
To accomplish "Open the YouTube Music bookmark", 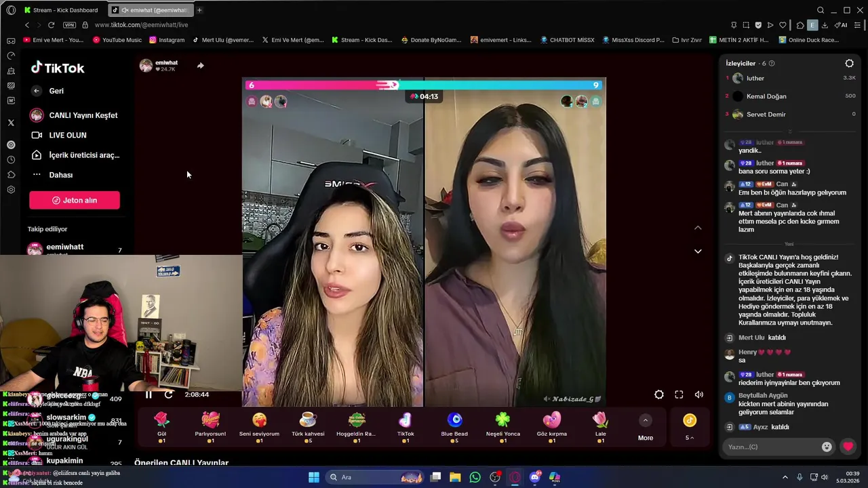I will (117, 40).
